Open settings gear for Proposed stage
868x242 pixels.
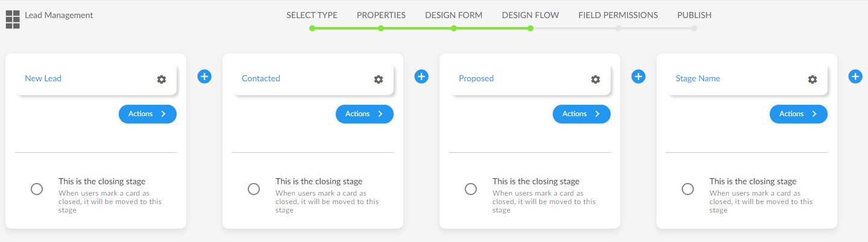[x=596, y=79]
